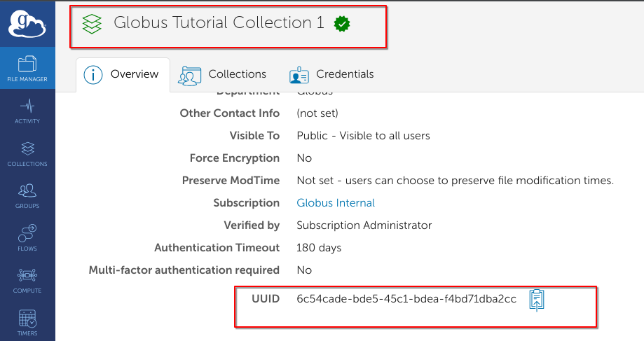Open the Credentials tab

[332, 74]
